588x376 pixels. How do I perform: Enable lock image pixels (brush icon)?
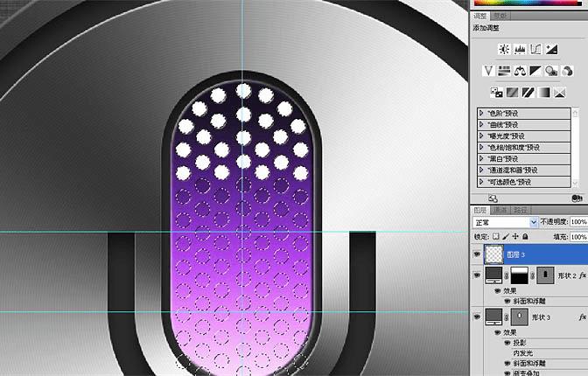tap(506, 237)
